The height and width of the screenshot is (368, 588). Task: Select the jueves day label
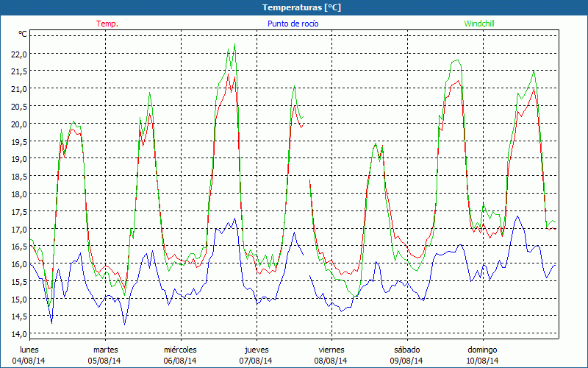pyautogui.click(x=256, y=350)
